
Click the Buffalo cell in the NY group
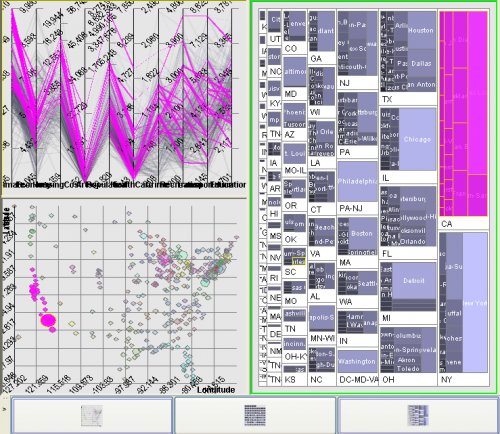[454, 314]
